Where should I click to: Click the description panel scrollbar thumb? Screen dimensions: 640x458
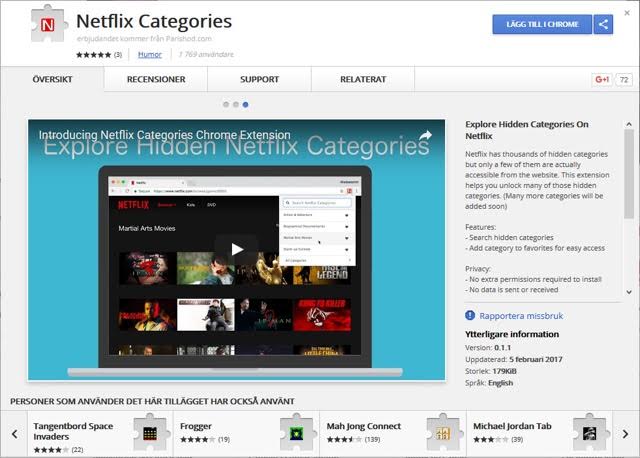point(629,173)
